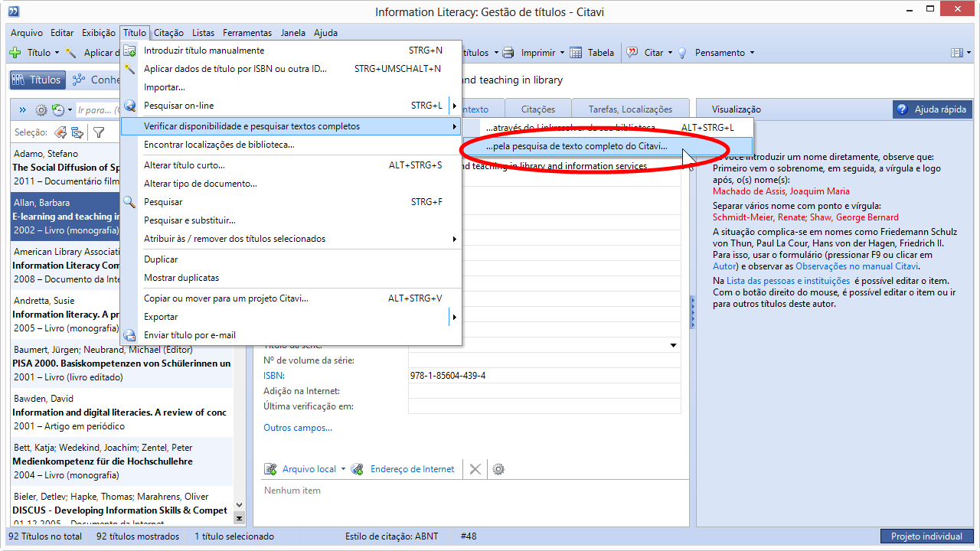The width and height of the screenshot is (980, 551).
Task: Expand the Pesquisar on-line submenu arrow
Action: tap(454, 106)
